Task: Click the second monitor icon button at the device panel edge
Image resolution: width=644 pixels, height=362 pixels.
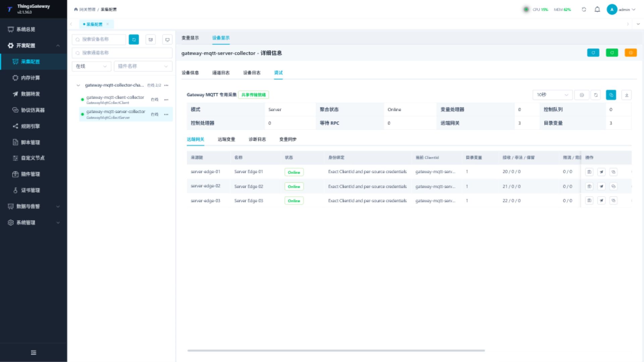Action: point(167,40)
